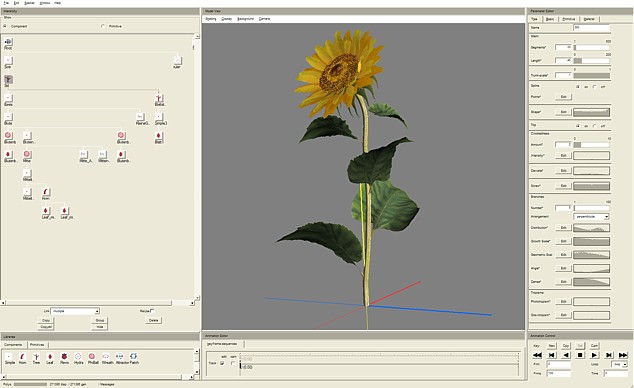Image resolution: width=634 pixels, height=388 pixels.
Task: Click the Copy button under Hierarchy
Action: point(46,320)
